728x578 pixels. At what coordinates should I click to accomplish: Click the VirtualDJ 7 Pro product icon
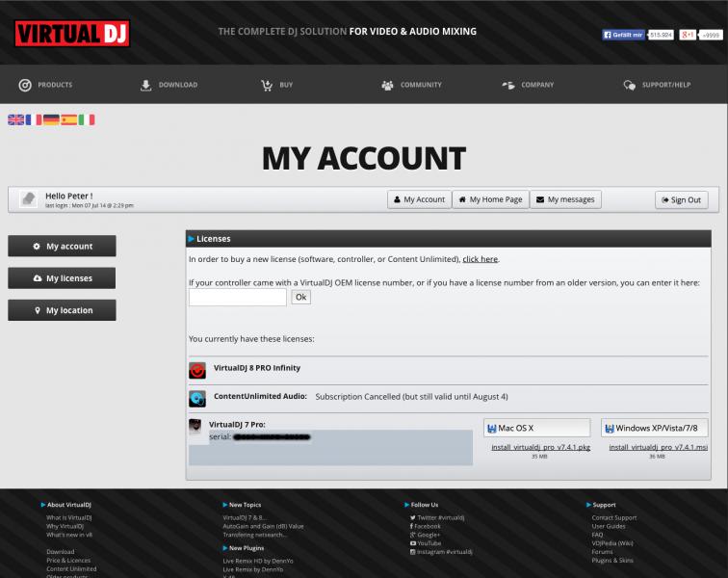click(x=195, y=426)
